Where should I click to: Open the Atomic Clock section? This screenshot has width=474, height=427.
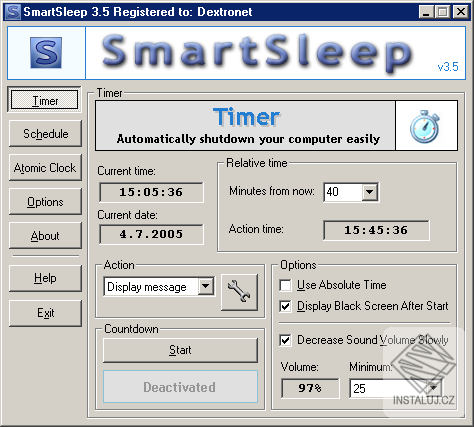click(45, 168)
